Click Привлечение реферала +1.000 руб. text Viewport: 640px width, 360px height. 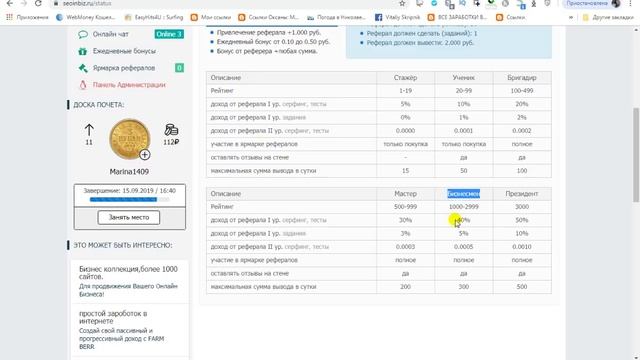click(x=269, y=32)
